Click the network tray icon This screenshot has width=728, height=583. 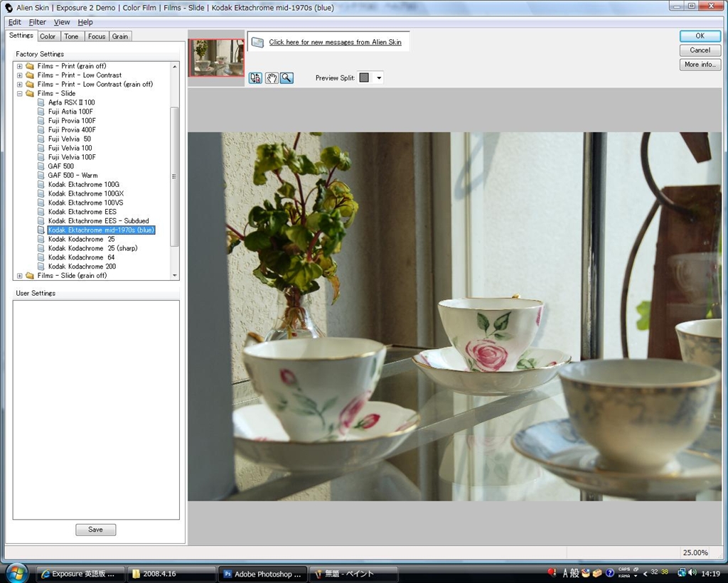click(682, 573)
